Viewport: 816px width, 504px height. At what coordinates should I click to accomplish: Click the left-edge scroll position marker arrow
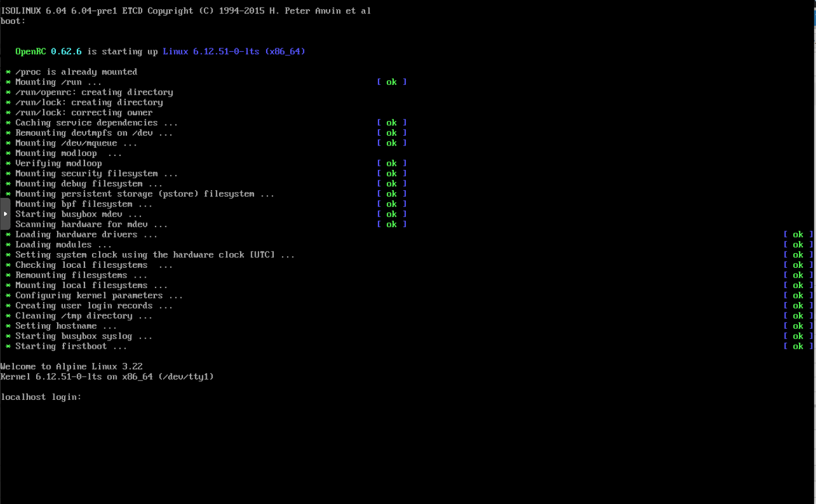click(5, 214)
